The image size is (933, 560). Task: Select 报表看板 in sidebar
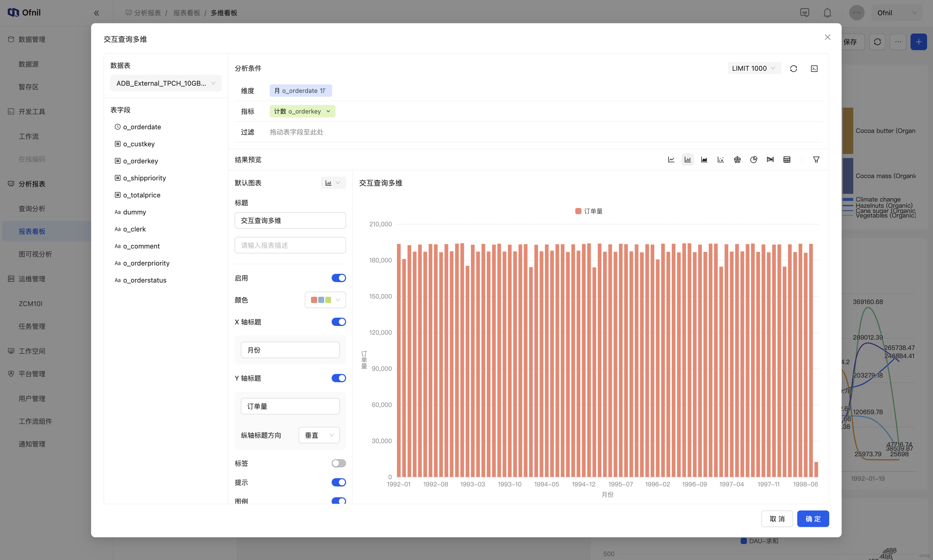(32, 231)
